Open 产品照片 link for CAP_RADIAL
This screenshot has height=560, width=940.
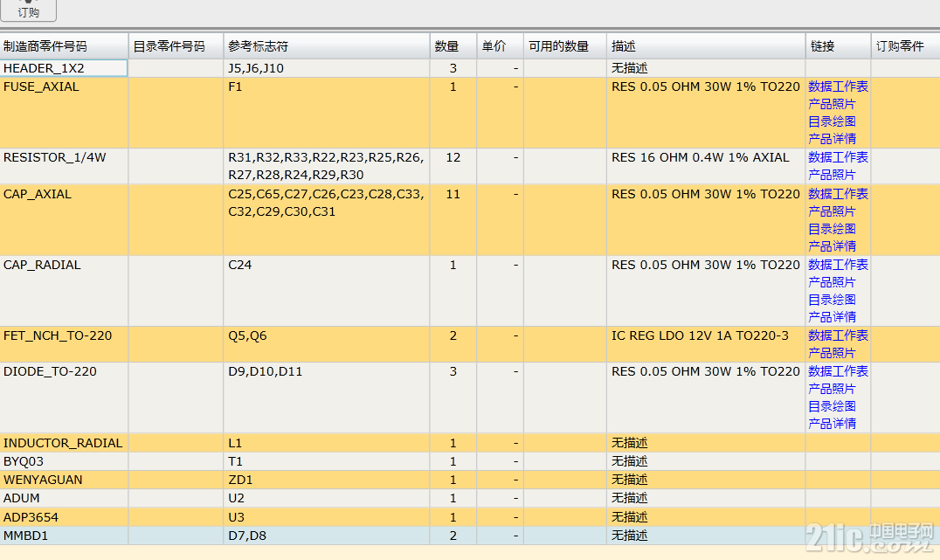pyautogui.click(x=832, y=282)
